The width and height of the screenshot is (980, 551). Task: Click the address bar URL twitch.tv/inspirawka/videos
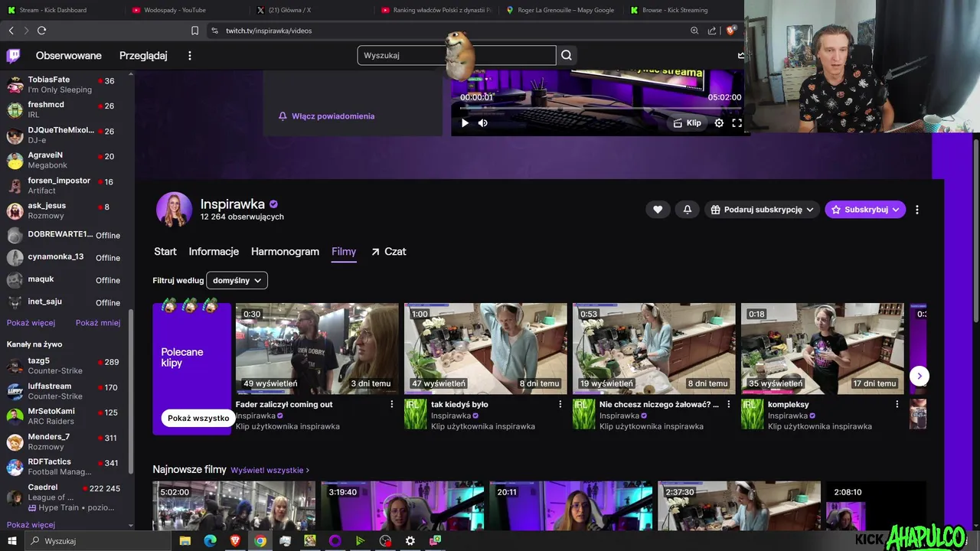point(269,31)
